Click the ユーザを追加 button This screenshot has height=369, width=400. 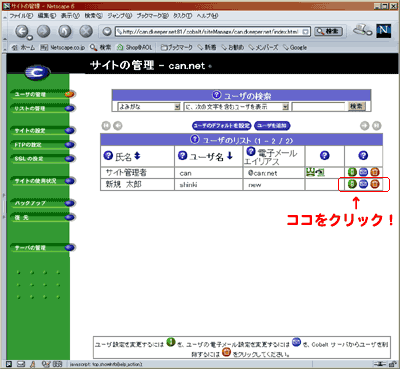(x=272, y=126)
